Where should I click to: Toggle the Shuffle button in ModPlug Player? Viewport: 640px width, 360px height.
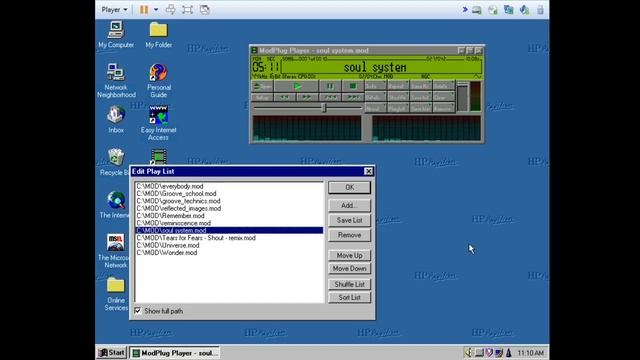(397, 98)
